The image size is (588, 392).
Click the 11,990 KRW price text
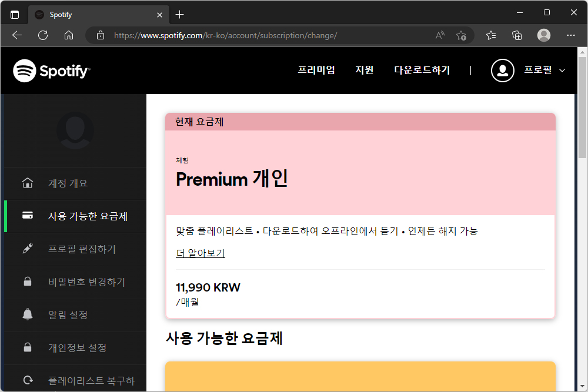tap(208, 287)
